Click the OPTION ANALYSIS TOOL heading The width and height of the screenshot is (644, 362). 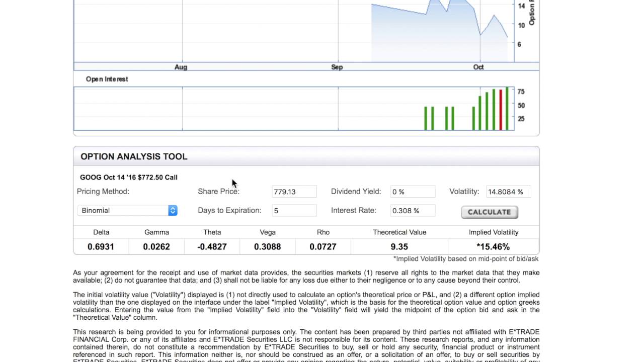(134, 156)
